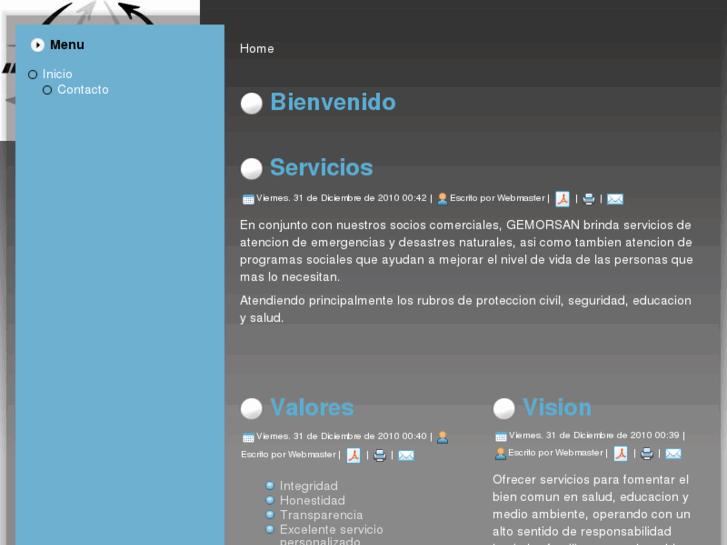Open the Valores article title
This screenshot has height=545, width=727.
point(312,407)
